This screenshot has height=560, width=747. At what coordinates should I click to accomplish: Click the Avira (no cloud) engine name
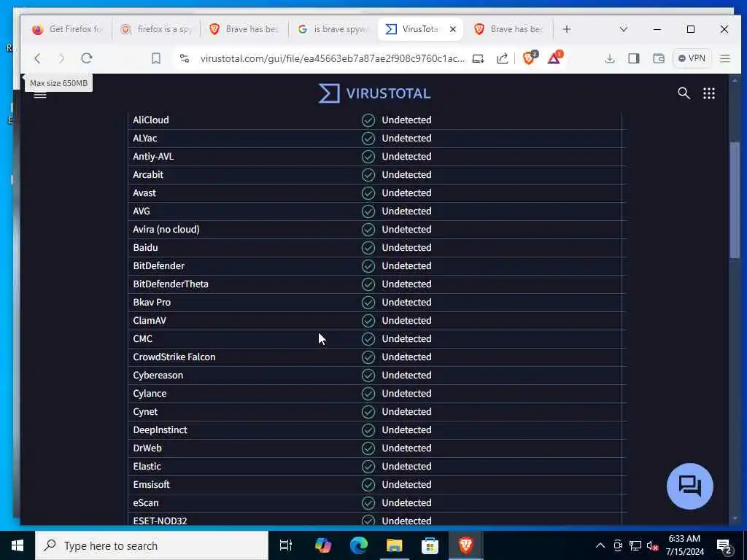166,229
